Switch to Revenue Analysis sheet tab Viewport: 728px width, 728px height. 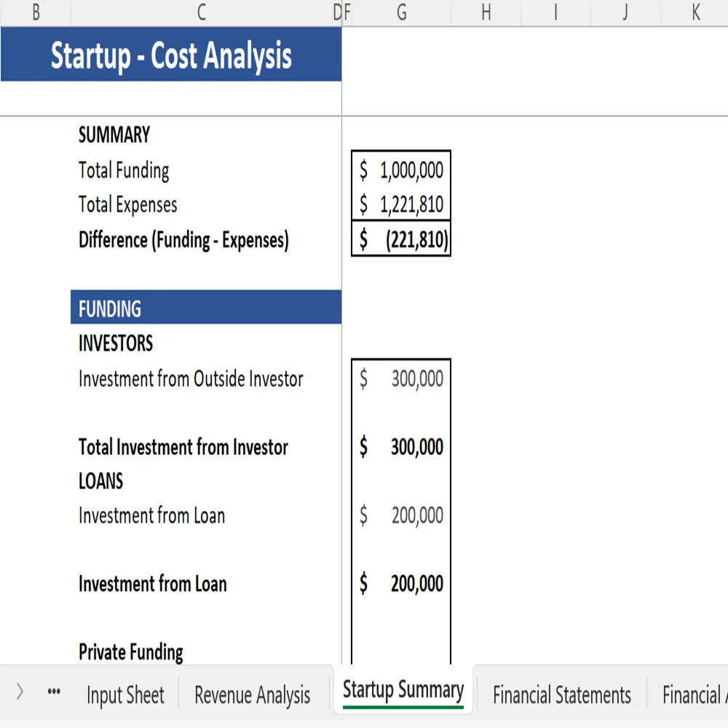coord(252,695)
